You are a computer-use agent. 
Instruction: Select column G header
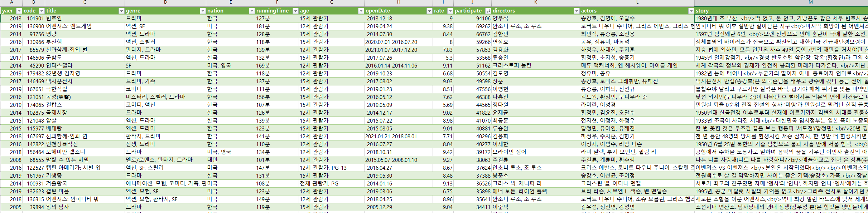coord(332,2)
